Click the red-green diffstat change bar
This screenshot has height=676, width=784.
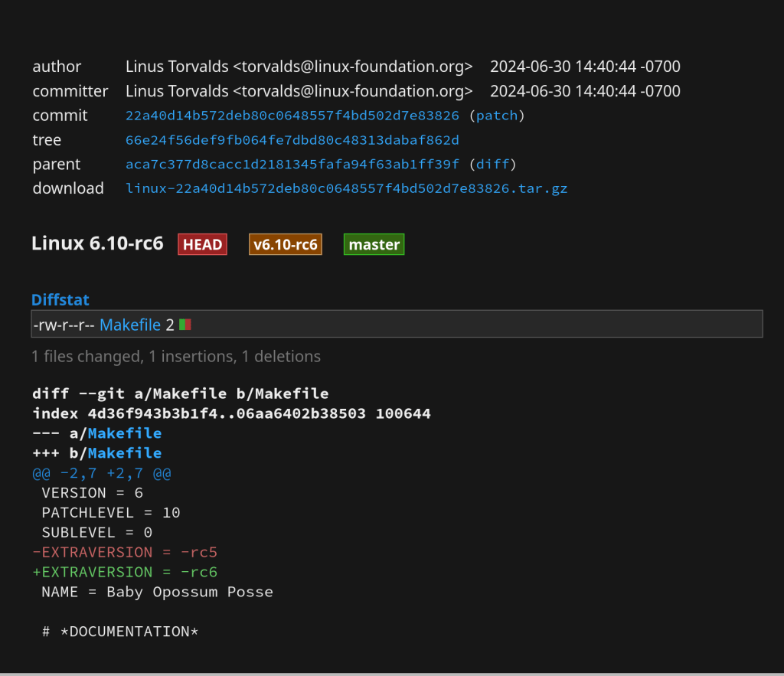pos(185,325)
